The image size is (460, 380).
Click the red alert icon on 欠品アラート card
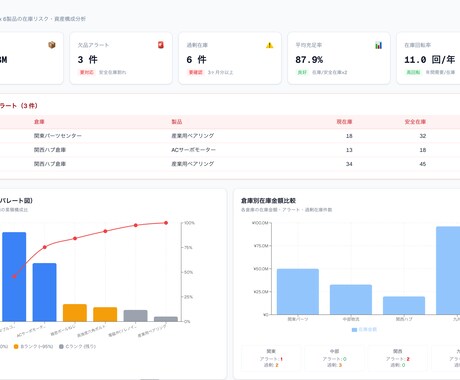tap(161, 45)
